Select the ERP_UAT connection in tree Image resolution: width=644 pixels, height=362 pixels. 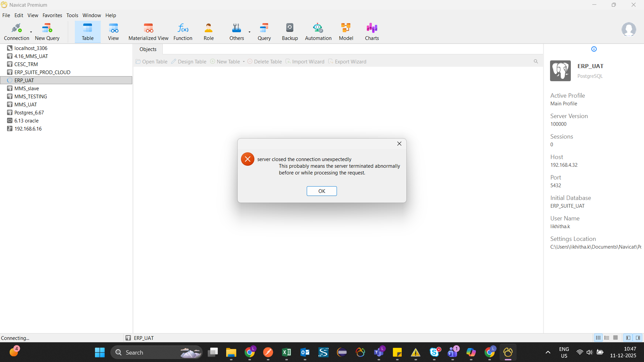[x=66, y=81]
